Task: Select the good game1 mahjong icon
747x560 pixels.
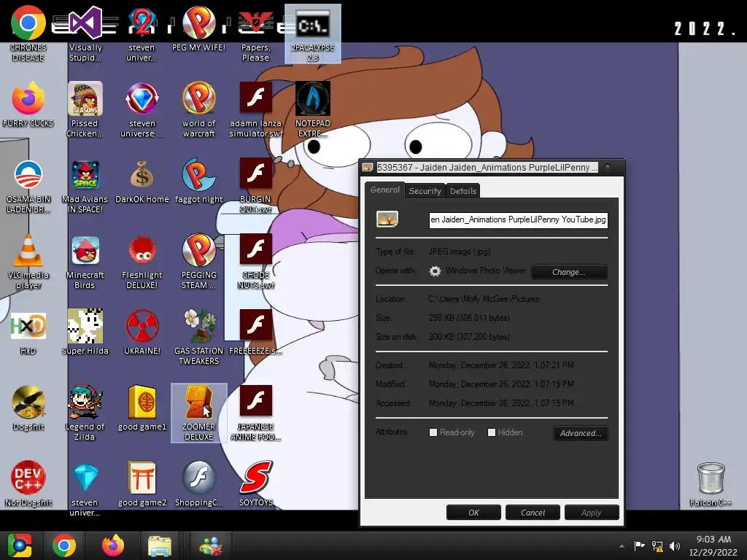Action: point(142,408)
